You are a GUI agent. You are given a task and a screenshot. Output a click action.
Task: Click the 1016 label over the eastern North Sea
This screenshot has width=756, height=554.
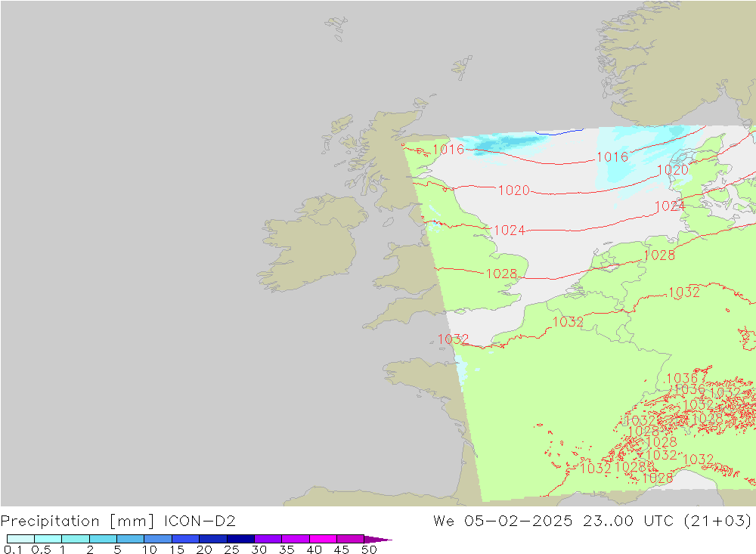[x=612, y=156]
